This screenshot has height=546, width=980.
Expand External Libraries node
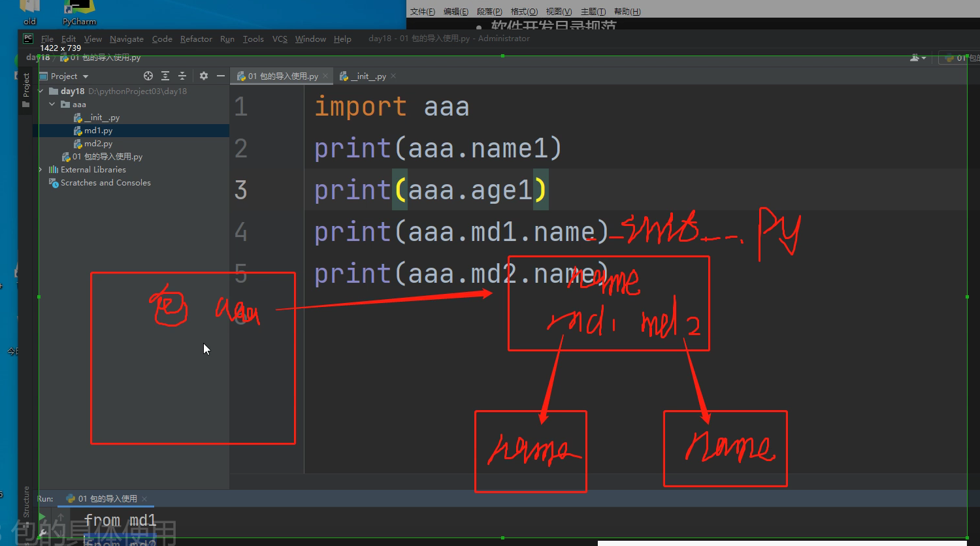click(41, 170)
